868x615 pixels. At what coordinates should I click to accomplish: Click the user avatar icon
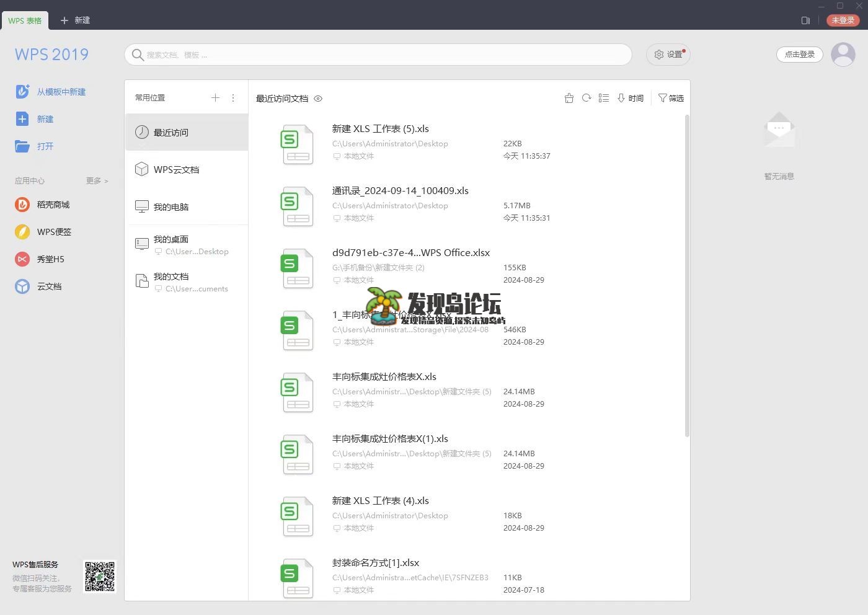pos(843,55)
